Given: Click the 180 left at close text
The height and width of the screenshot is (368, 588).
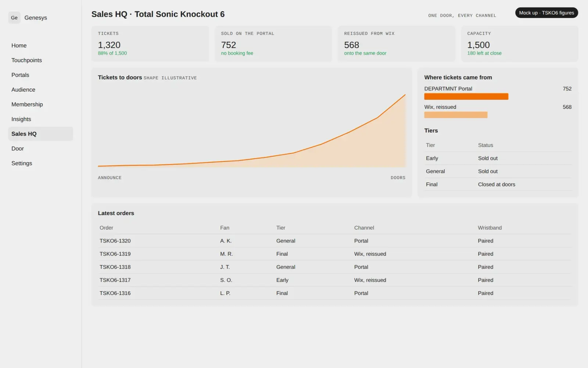Looking at the screenshot, I should point(484,53).
